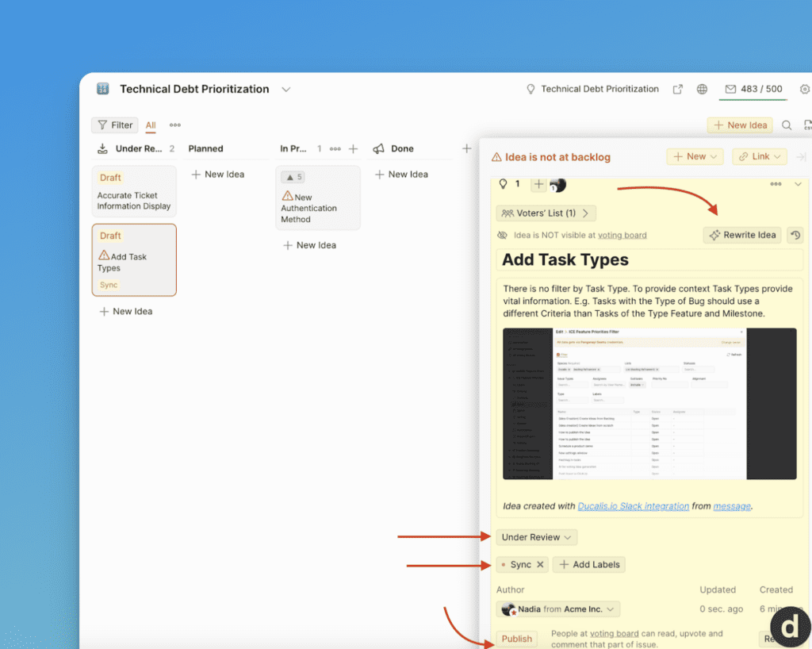This screenshot has width=812, height=649.
Task: Expand the Voters' List (1)
Action: (546, 213)
